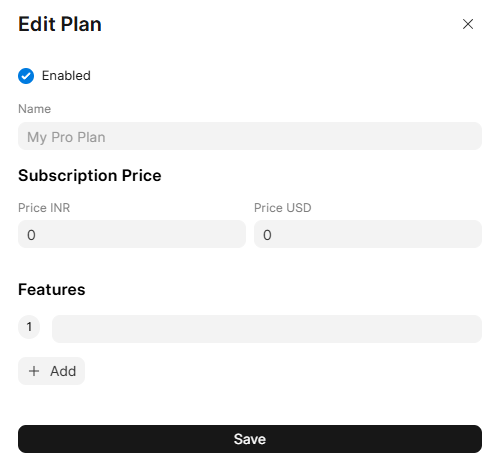The image size is (498, 474).
Task: Click the My Pro Plan placeholder text
Action: coord(66,137)
